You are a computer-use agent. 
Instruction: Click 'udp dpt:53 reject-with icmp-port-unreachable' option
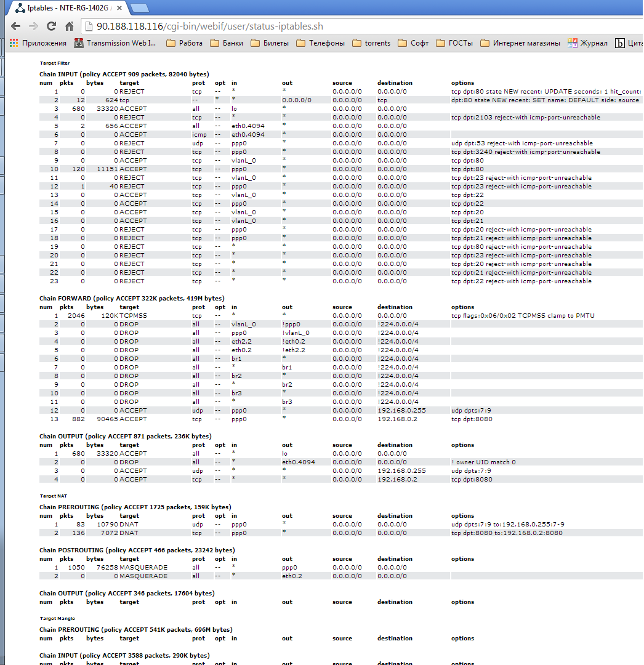[522, 143]
